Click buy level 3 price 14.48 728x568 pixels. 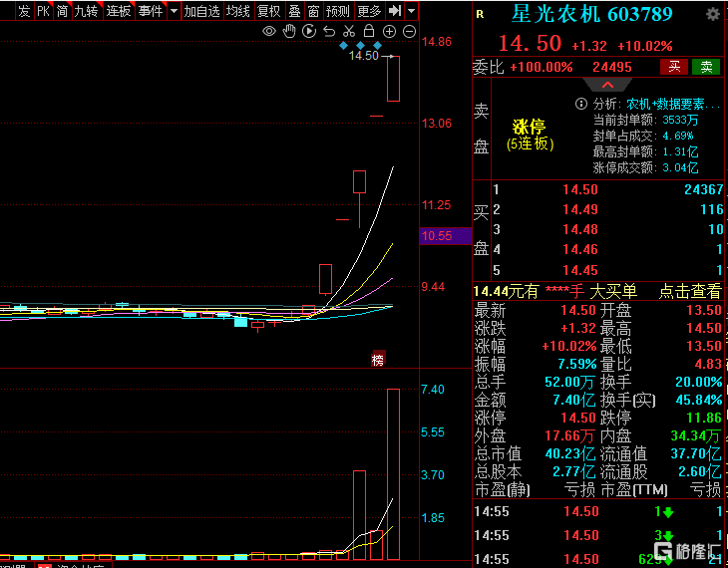click(x=580, y=229)
